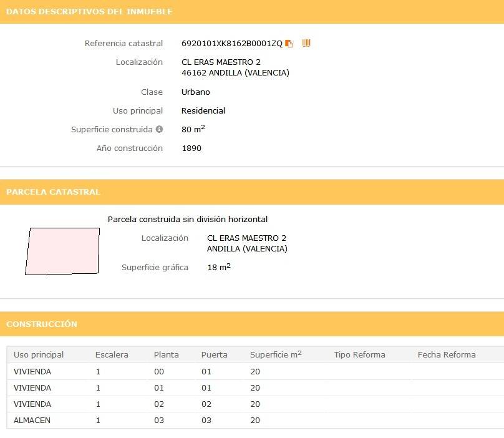Viewport: 504px width, 438px height.
Task: Select the reference number 6920101XK8162B0001ZQ
Action: point(232,44)
